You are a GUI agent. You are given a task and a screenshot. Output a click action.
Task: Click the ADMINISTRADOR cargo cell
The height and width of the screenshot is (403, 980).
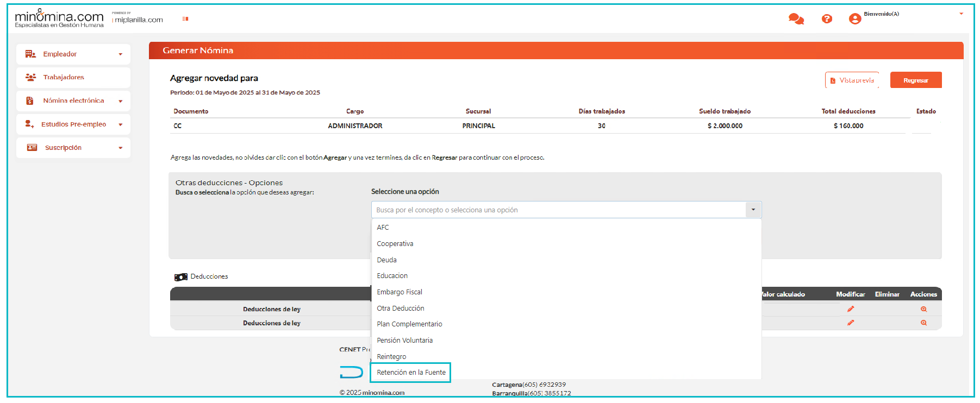point(355,126)
